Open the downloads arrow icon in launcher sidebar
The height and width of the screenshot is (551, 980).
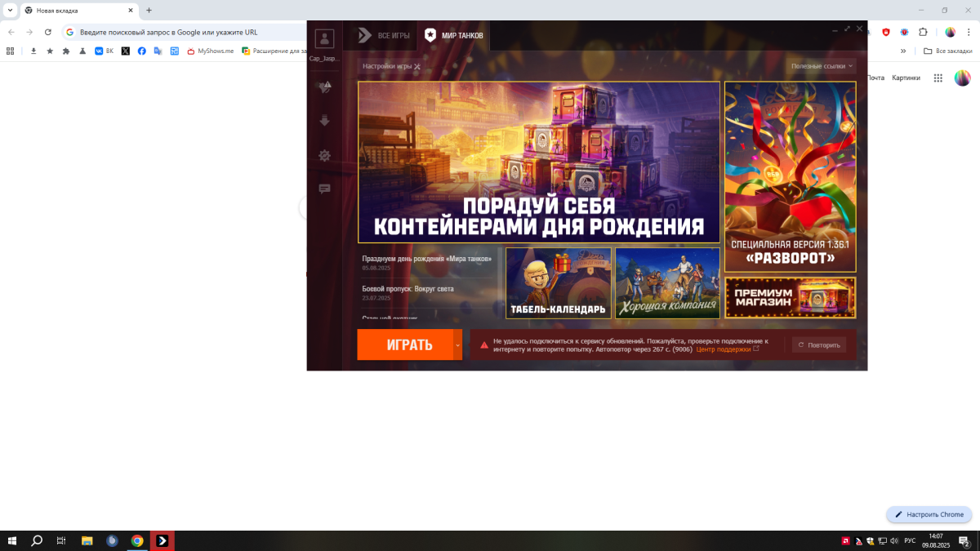tap(324, 121)
